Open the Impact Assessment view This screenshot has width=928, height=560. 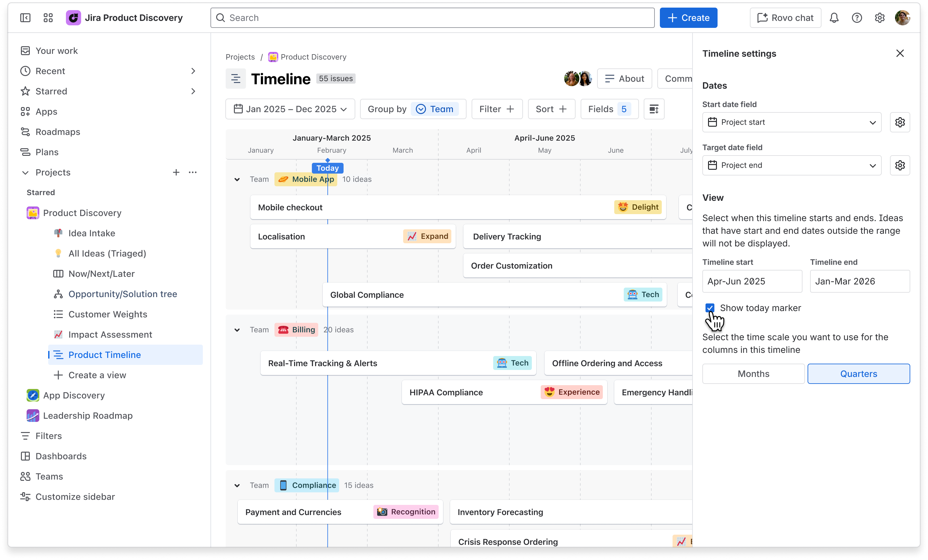tap(110, 334)
